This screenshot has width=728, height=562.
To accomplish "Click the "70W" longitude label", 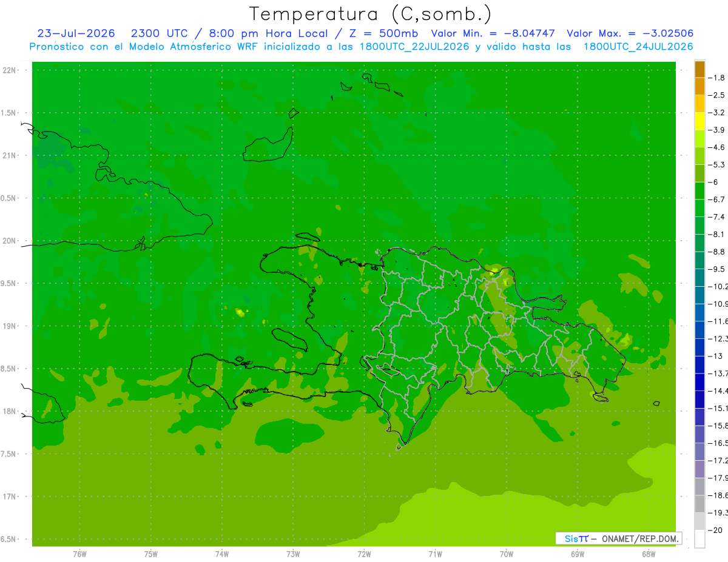I will [x=507, y=554].
